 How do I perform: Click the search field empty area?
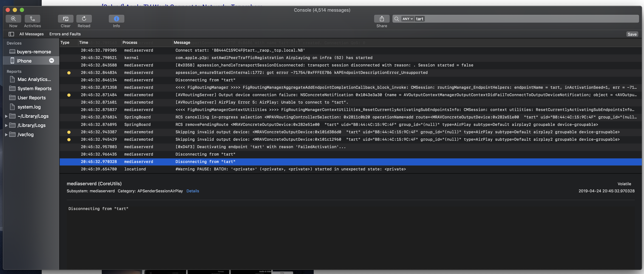(x=531, y=19)
